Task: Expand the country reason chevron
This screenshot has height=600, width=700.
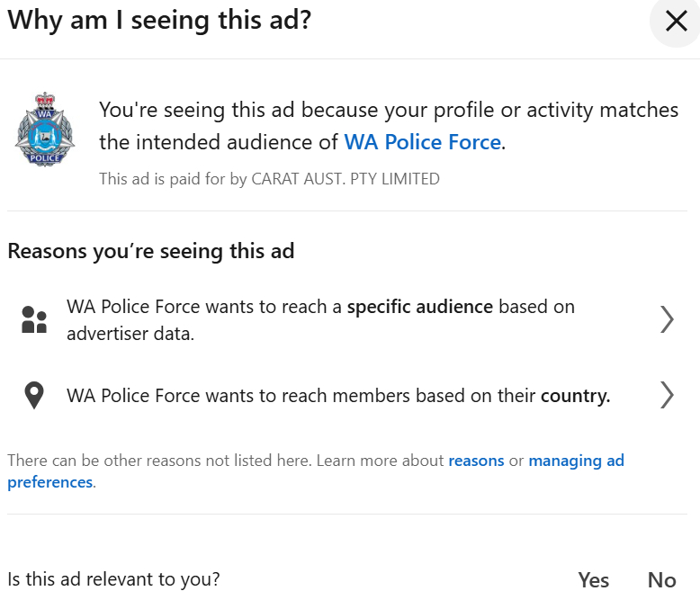Action: [x=667, y=395]
